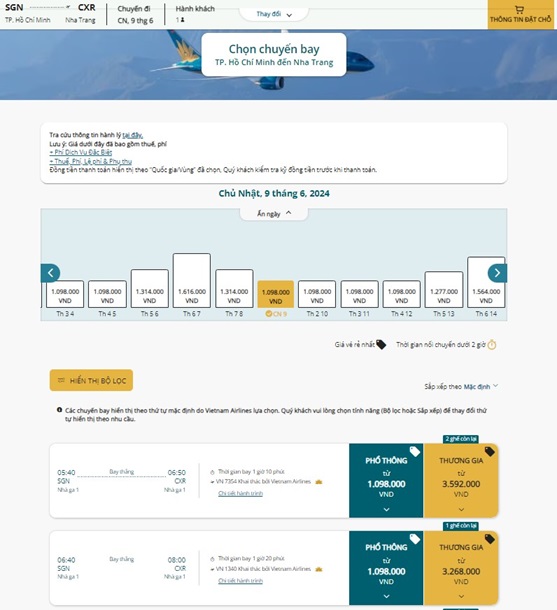Expand the Thay đổi search dropdown

(x=274, y=14)
